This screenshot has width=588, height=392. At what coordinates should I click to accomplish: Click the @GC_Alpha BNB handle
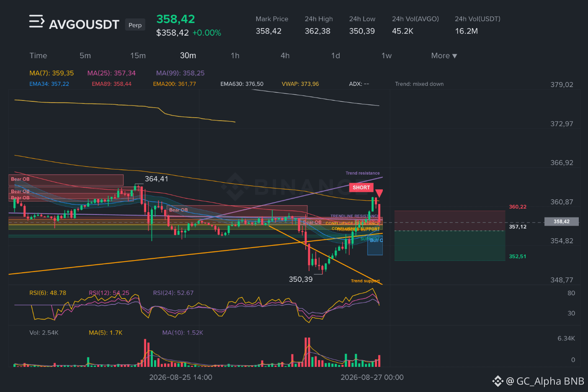pyautogui.click(x=545, y=381)
